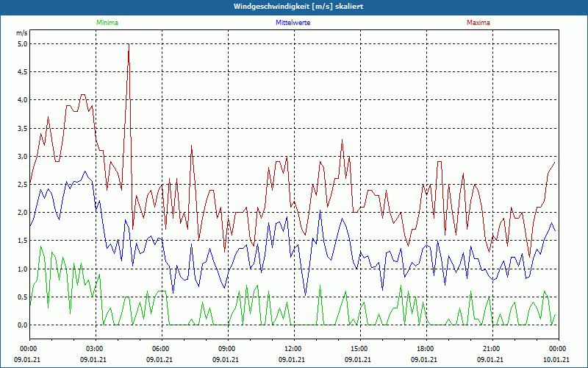Click the 03:00 time axis label
The image size is (588, 368).
pyautogui.click(x=96, y=349)
